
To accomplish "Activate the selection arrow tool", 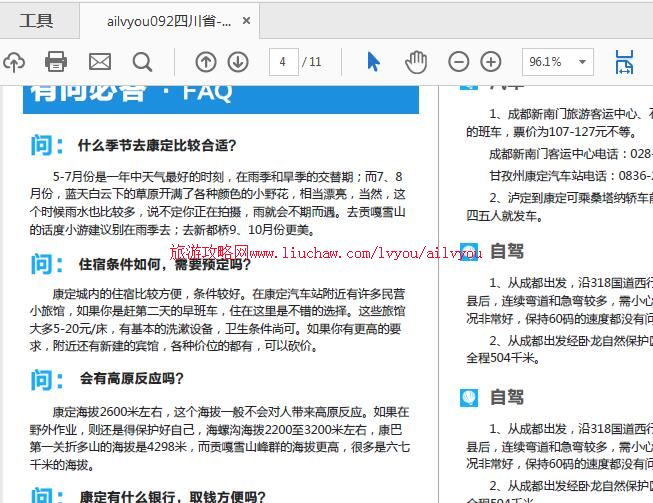I will [x=373, y=62].
